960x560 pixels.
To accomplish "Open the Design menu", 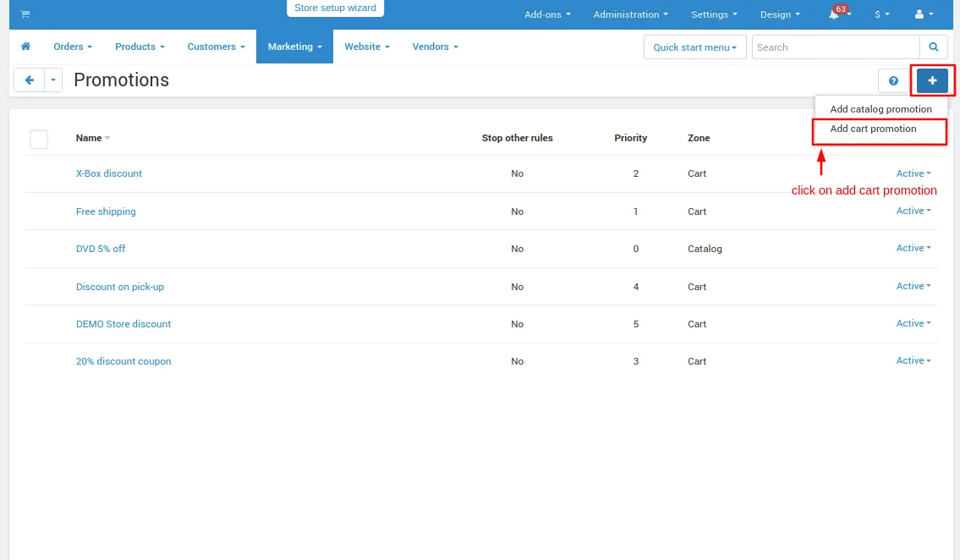I will coord(780,14).
